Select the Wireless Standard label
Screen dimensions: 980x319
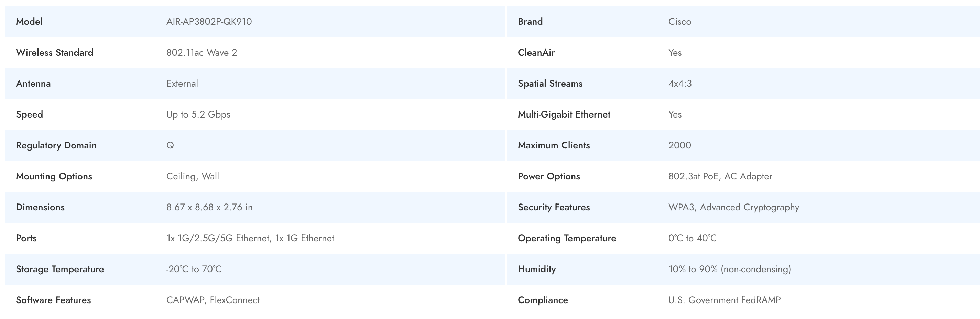click(x=54, y=53)
